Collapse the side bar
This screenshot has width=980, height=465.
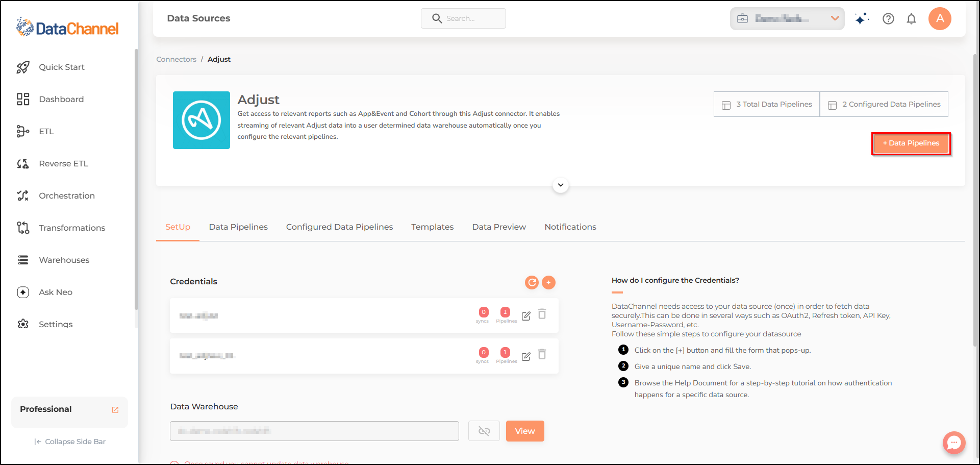(x=70, y=442)
